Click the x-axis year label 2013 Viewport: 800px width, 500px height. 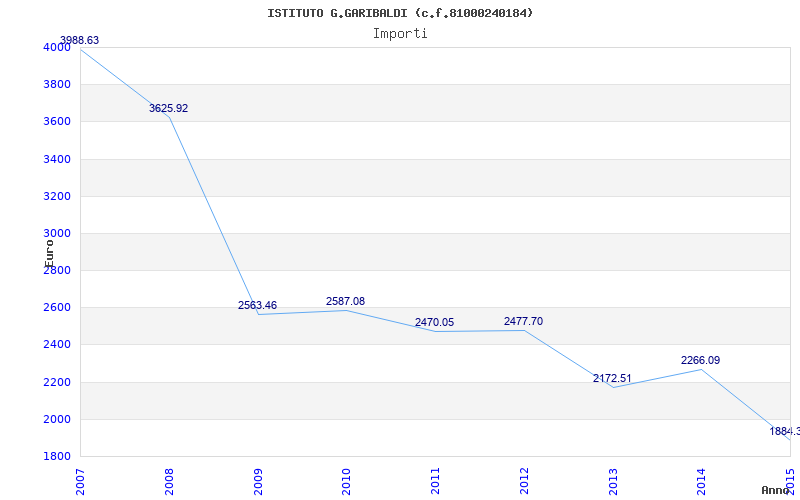click(x=613, y=482)
